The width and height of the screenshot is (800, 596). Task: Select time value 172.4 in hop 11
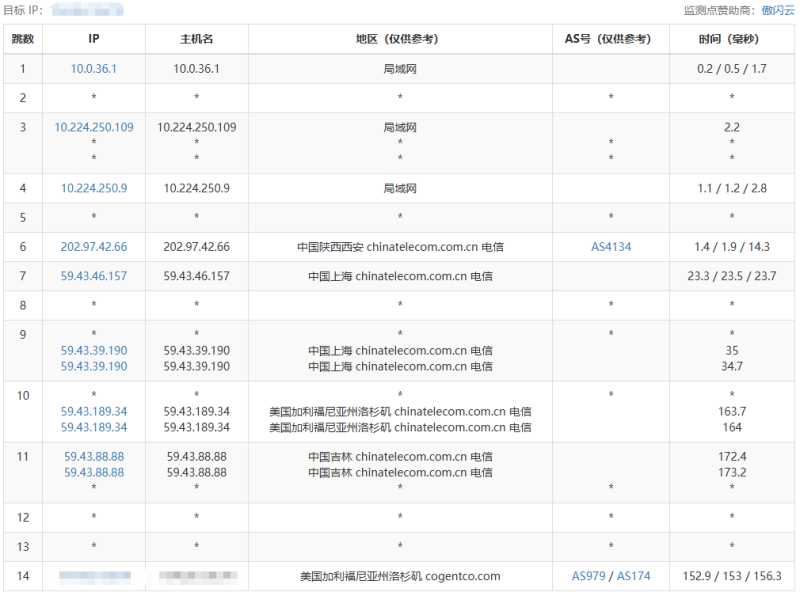(732, 457)
